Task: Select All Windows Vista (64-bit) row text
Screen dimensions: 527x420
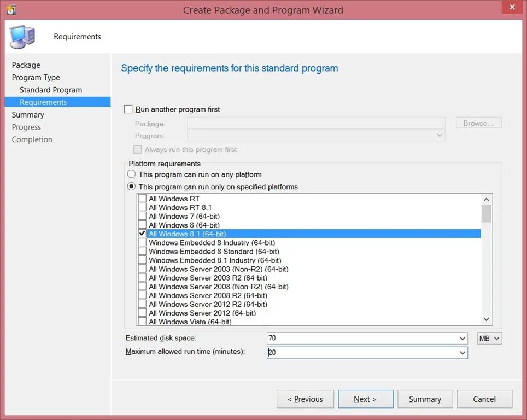Action: pyautogui.click(x=190, y=322)
